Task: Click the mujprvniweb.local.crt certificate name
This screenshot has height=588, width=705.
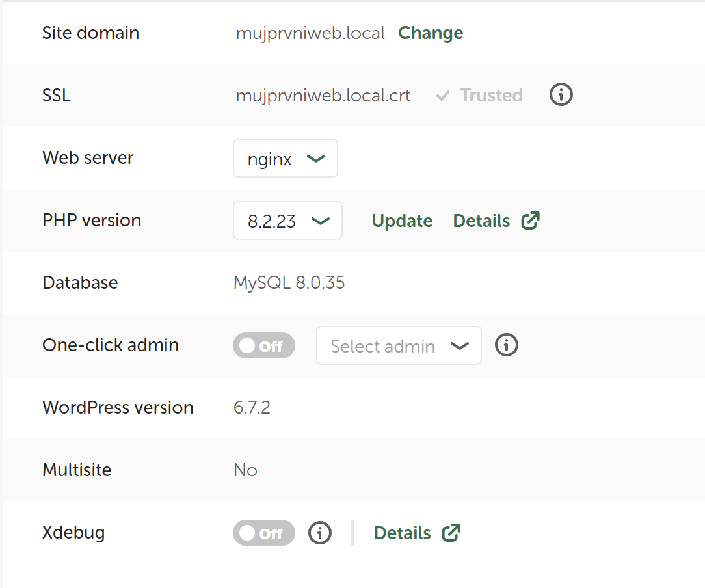Action: (x=323, y=96)
